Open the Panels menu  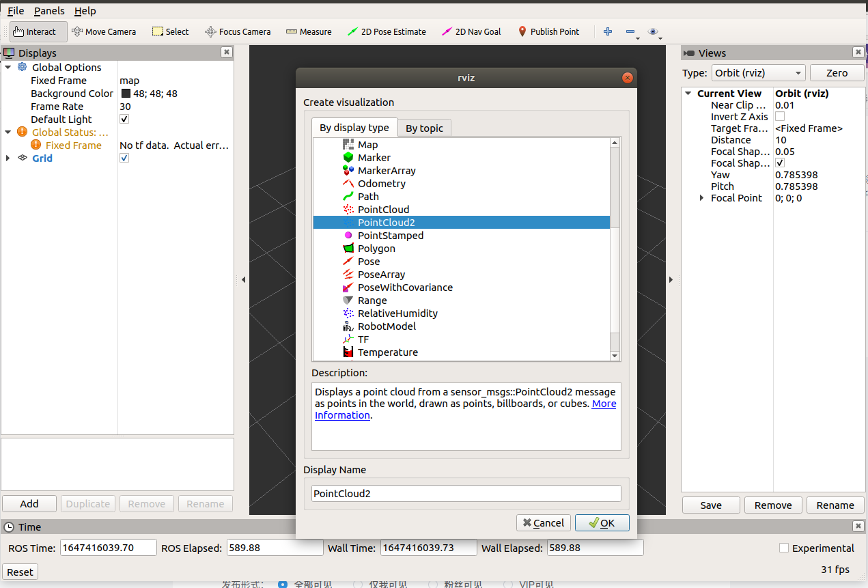49,11
